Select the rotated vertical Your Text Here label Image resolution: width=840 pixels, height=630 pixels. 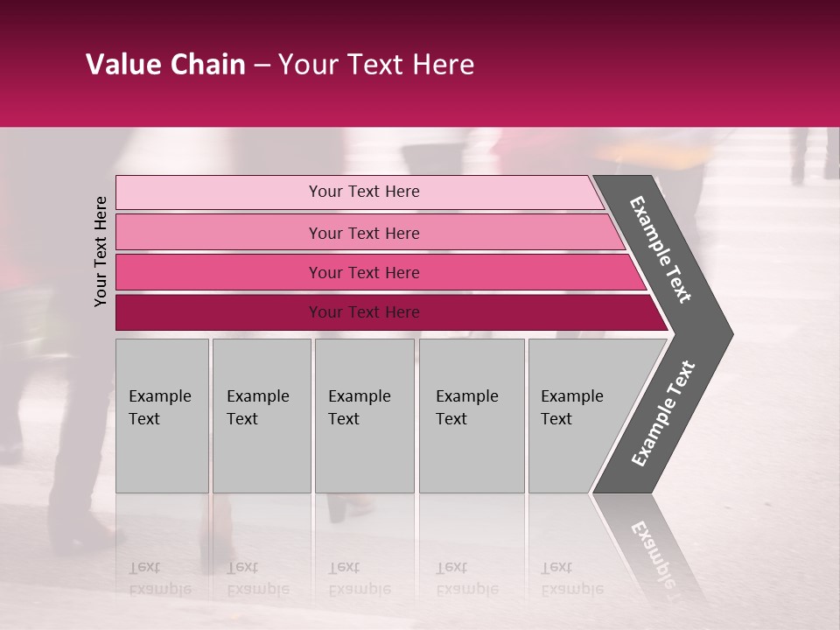(100, 251)
